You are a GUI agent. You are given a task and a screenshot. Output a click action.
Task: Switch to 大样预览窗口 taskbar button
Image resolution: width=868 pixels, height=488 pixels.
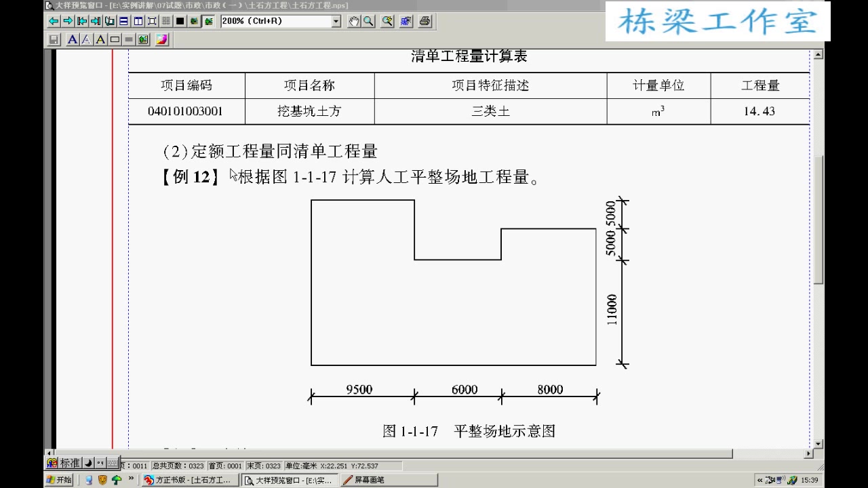(290, 481)
